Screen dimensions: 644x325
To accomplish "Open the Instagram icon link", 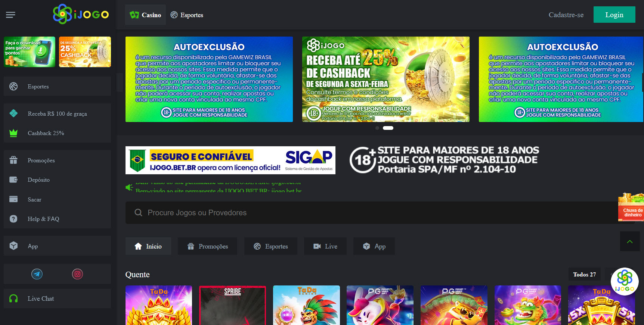I will [77, 274].
